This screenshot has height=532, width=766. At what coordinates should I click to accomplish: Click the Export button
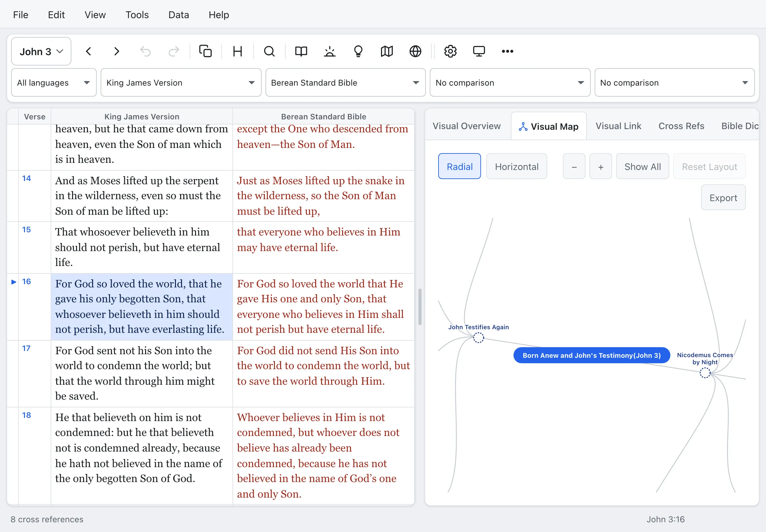pyautogui.click(x=723, y=197)
